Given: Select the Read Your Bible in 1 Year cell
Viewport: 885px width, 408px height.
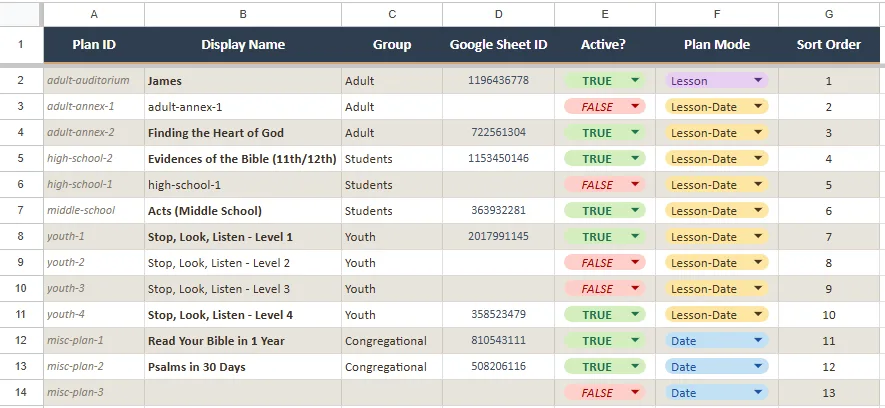Looking at the screenshot, I should click(x=243, y=340).
